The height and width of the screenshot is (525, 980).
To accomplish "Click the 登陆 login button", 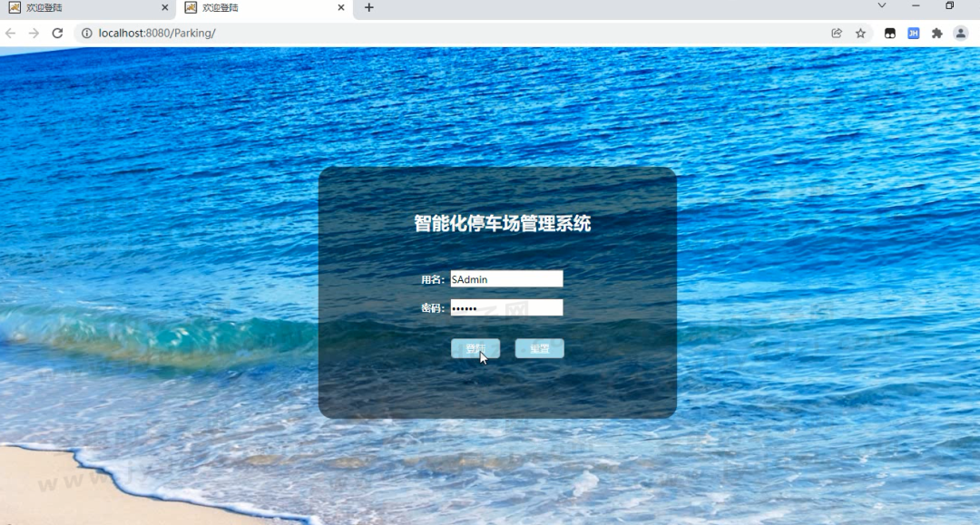I will (475, 348).
